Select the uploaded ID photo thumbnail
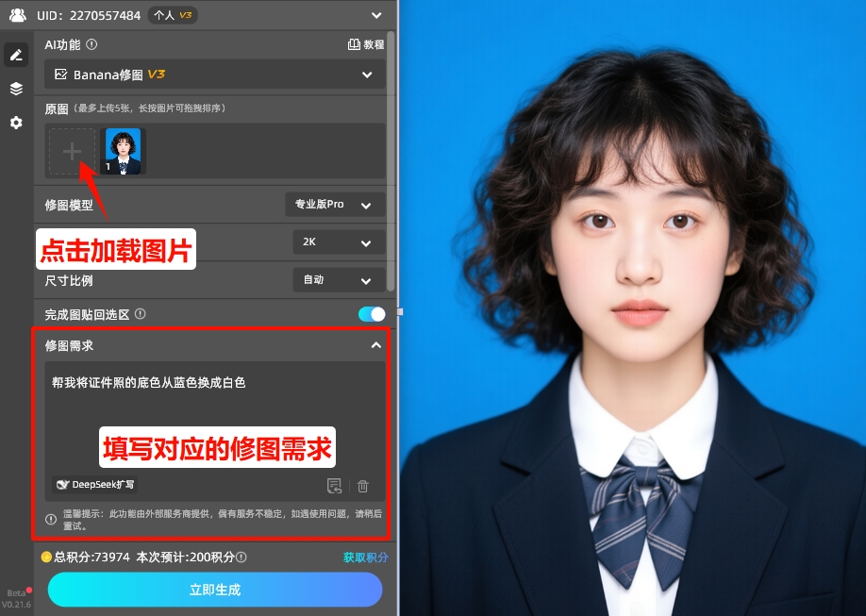Viewport: 866px width, 616px height. pyautogui.click(x=123, y=150)
